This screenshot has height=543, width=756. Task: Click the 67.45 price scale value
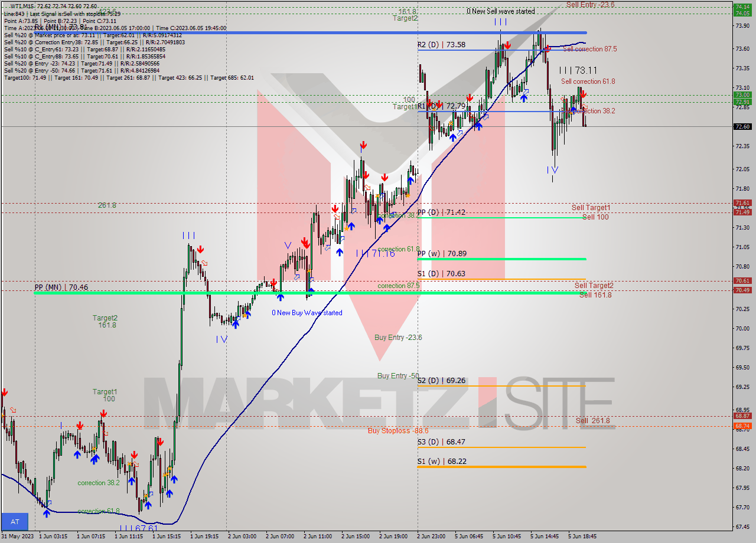pyautogui.click(x=742, y=527)
